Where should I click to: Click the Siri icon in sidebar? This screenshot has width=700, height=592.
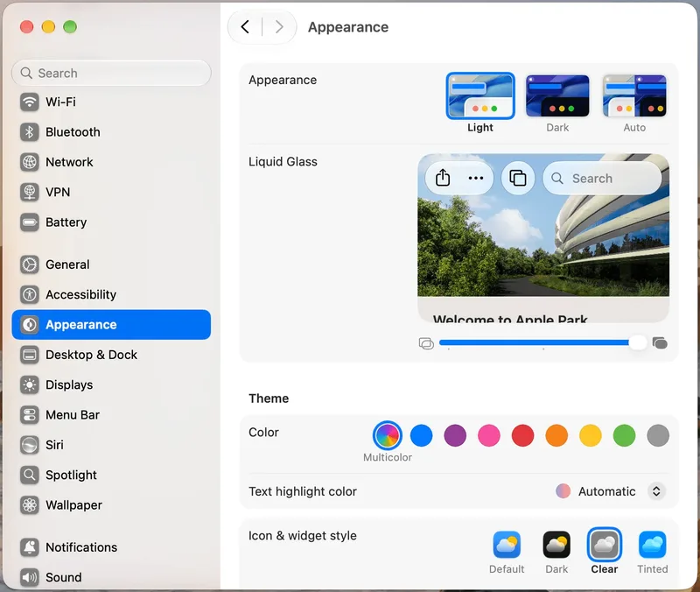coord(30,445)
